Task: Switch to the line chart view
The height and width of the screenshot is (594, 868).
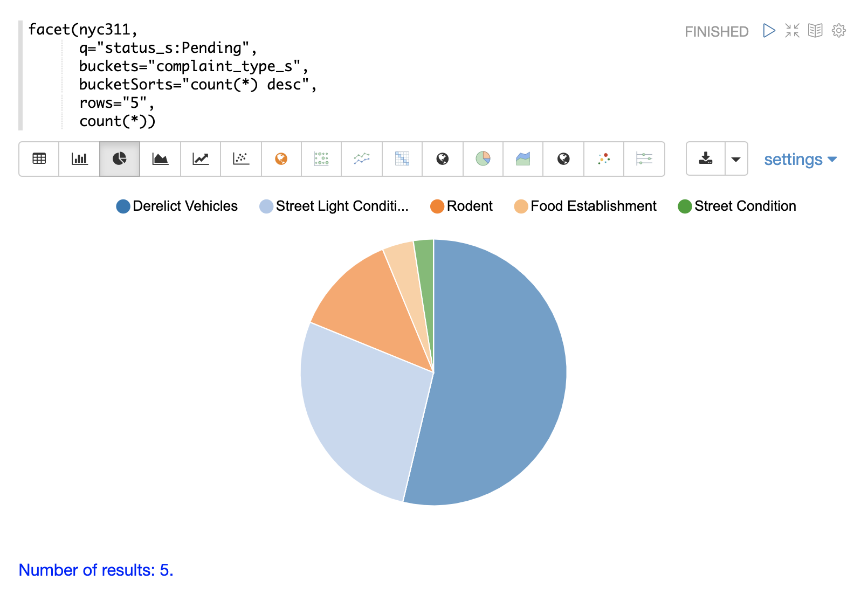Action: tap(201, 159)
